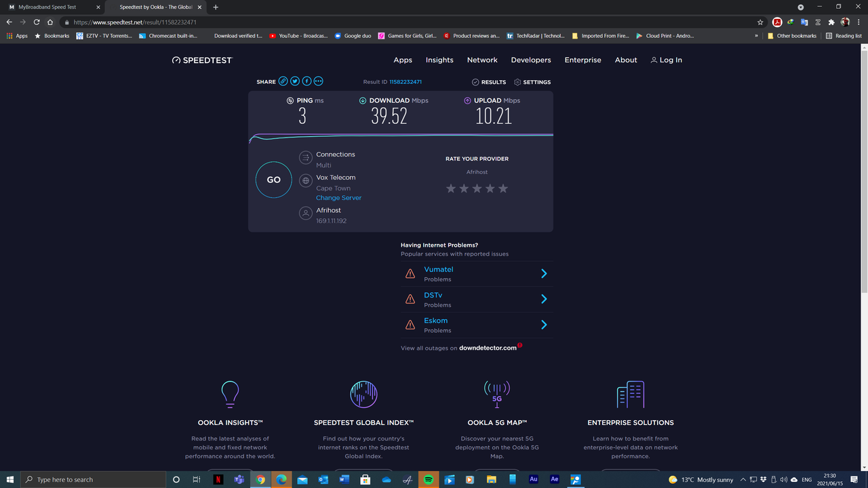This screenshot has width=868, height=488.
Task: Open more share options ellipsis icon
Action: point(319,81)
